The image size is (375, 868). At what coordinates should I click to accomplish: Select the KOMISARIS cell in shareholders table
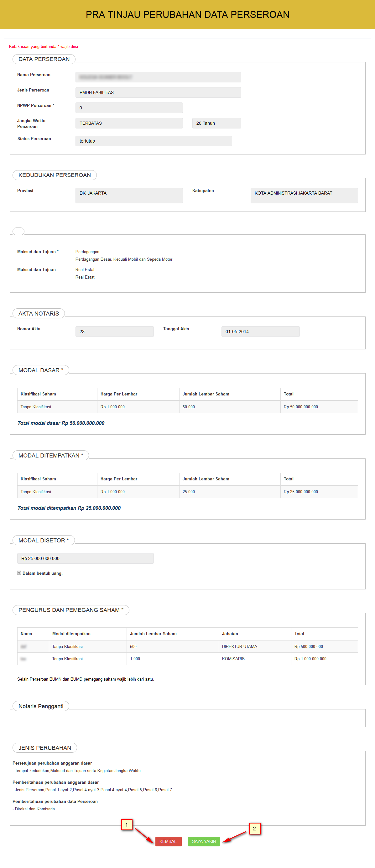[x=233, y=658]
